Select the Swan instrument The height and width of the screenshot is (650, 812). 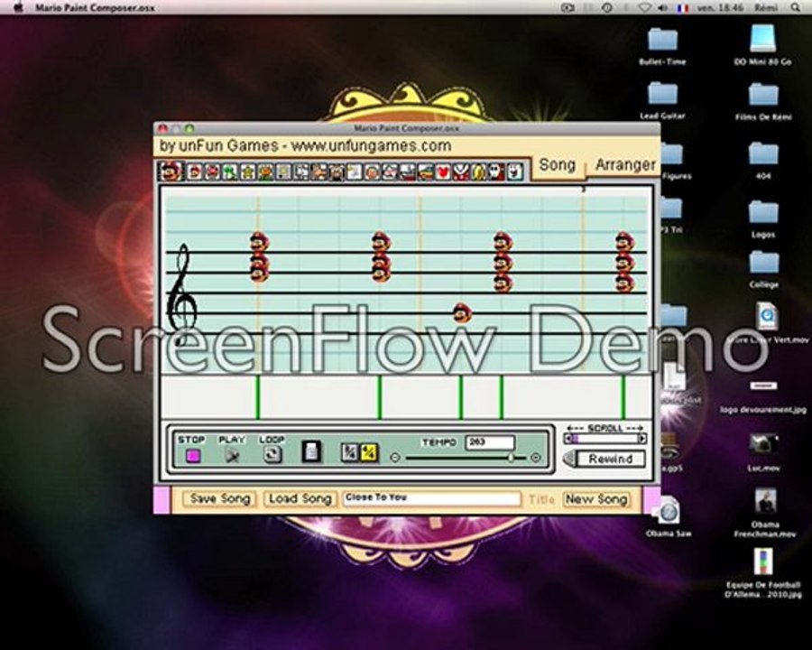pos(355,172)
